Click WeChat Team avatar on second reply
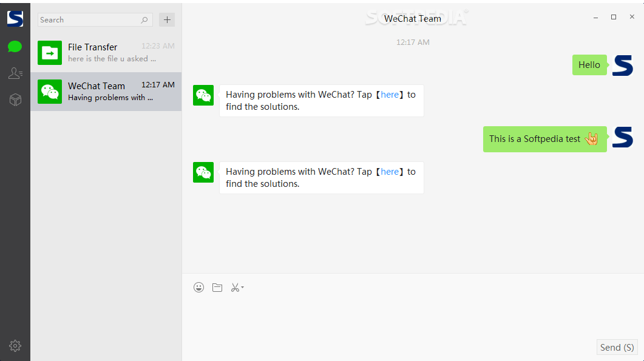This screenshot has width=644, height=361. point(203,172)
